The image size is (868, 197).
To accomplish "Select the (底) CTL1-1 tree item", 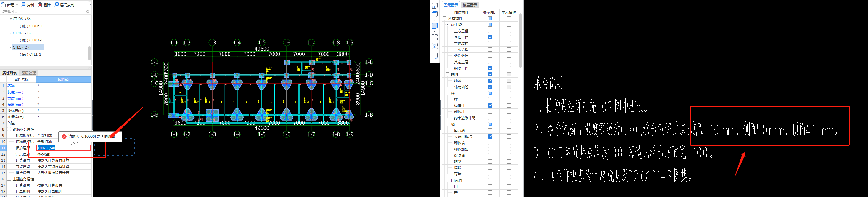I will click(30, 54).
